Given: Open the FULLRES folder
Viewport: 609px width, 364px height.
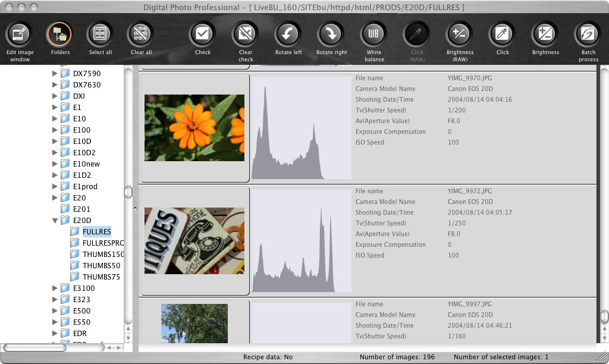Looking at the screenshot, I should (96, 232).
